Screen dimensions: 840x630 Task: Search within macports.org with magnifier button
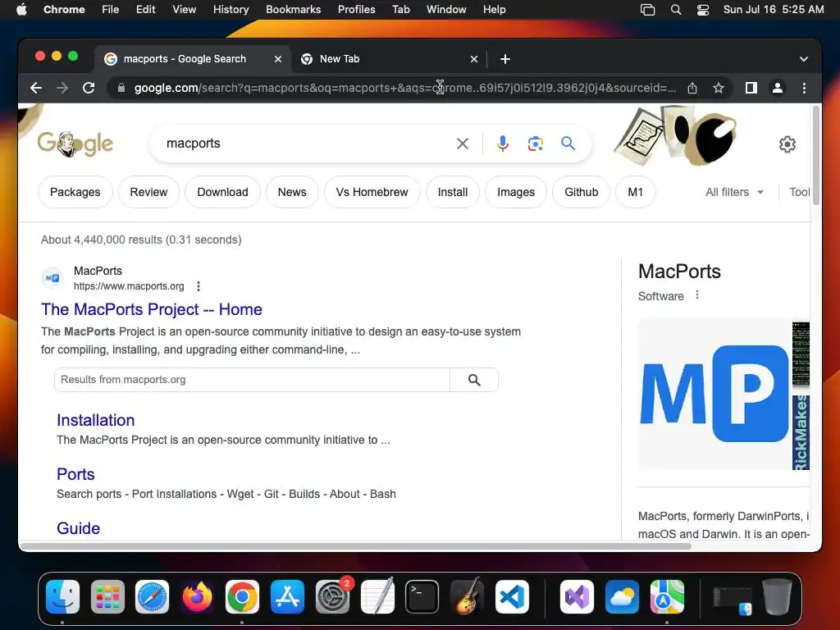pyautogui.click(x=474, y=380)
